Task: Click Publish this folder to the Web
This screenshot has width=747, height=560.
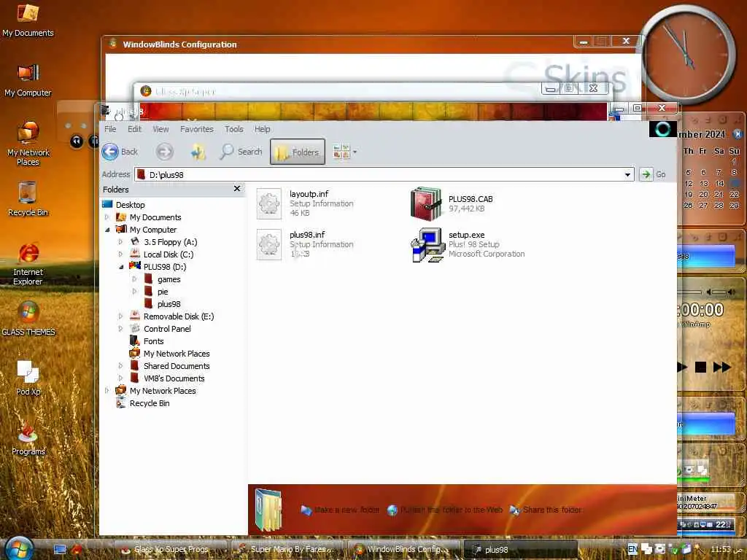Action: coord(445,510)
